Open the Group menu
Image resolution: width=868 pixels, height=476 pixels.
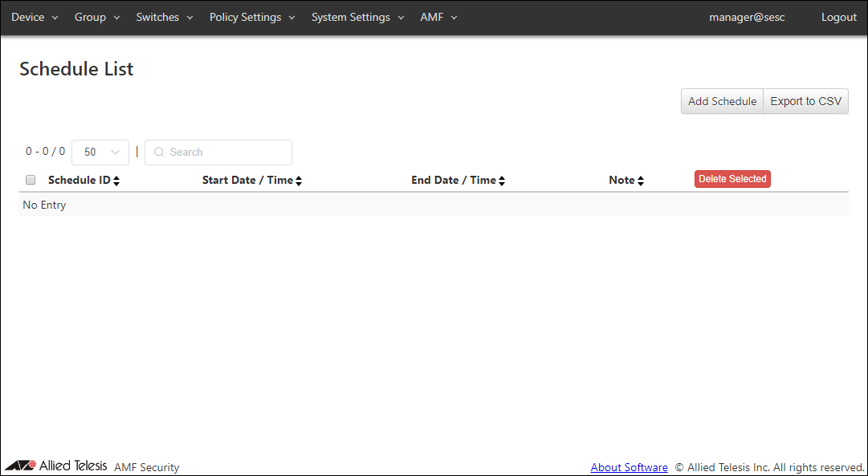[97, 18]
